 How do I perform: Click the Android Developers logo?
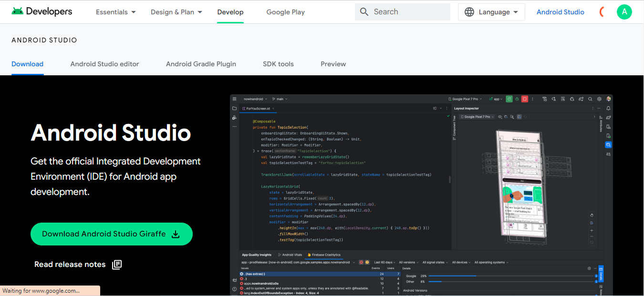[42, 11]
